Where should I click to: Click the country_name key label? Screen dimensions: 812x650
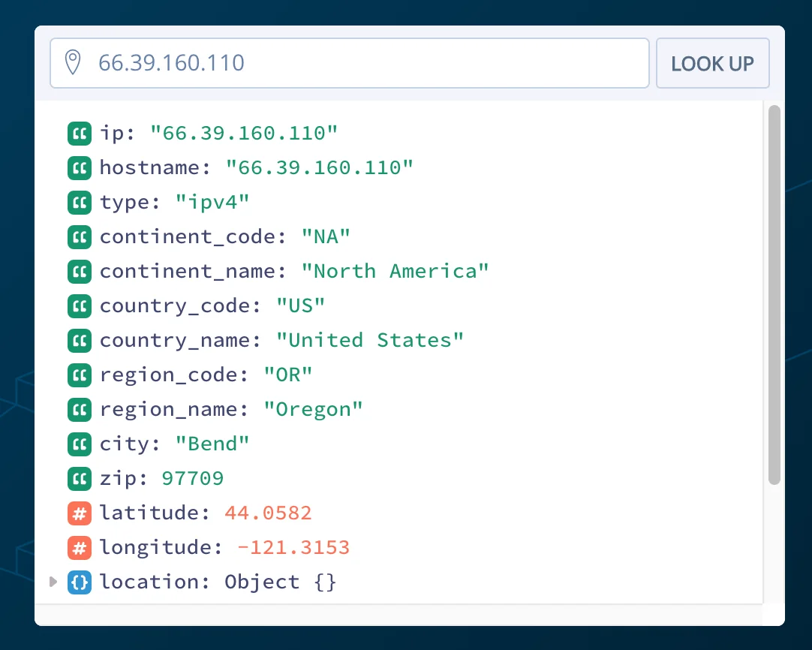point(180,340)
